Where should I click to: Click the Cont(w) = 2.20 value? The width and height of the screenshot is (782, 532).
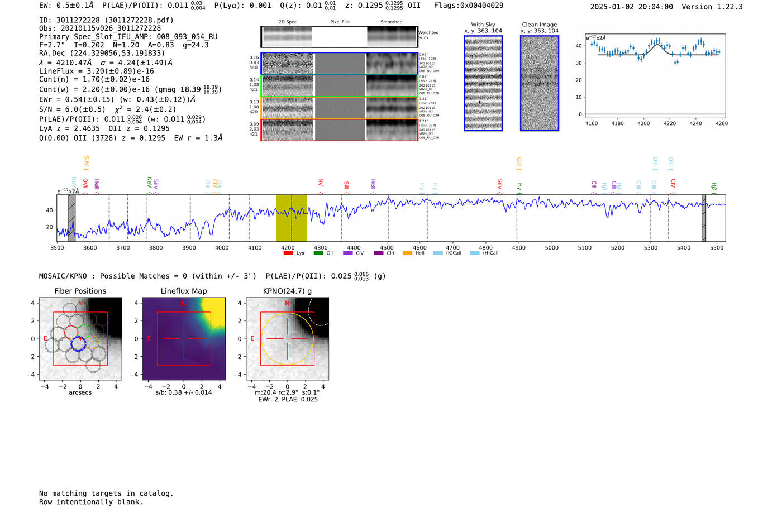click(x=130, y=89)
